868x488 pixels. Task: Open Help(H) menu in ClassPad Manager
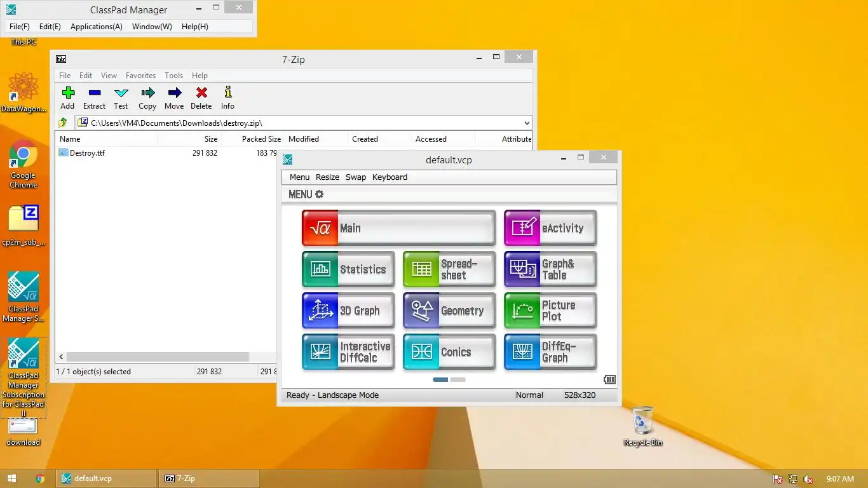pos(195,27)
